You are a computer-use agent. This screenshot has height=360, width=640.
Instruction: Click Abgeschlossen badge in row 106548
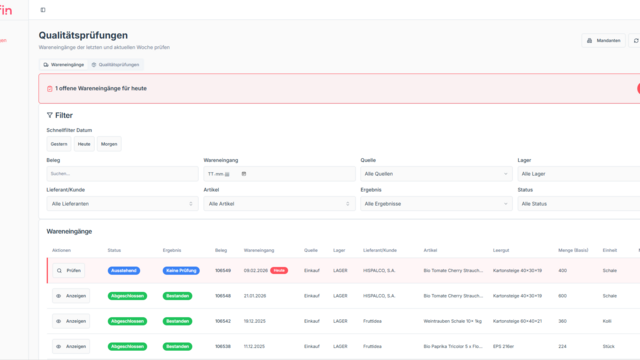point(127,296)
